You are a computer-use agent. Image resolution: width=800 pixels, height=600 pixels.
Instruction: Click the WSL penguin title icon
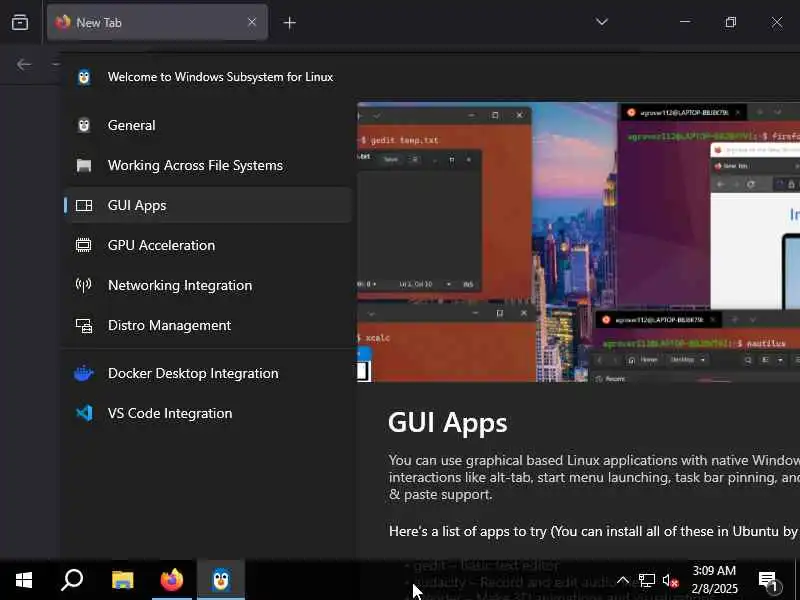click(84, 77)
